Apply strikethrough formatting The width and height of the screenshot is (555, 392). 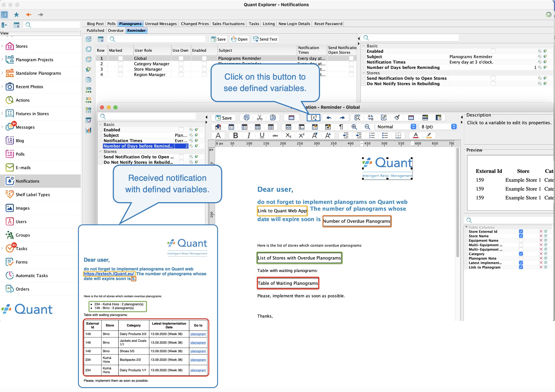tap(275, 136)
